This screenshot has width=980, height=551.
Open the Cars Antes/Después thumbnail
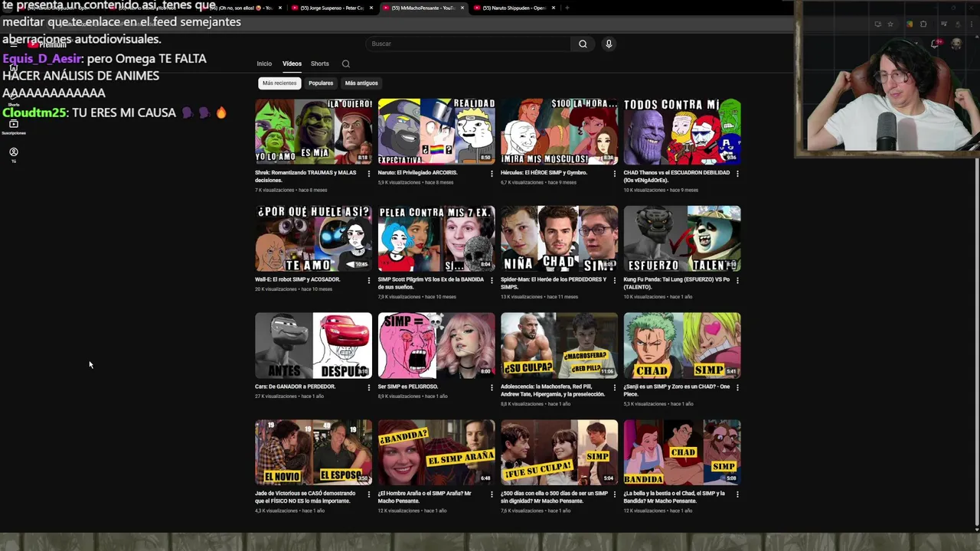(x=314, y=345)
